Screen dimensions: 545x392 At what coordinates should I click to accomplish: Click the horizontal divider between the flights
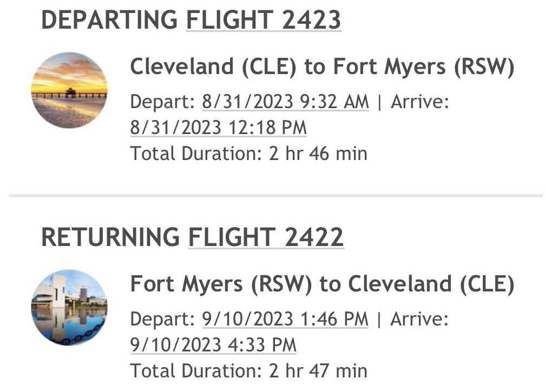click(x=275, y=196)
